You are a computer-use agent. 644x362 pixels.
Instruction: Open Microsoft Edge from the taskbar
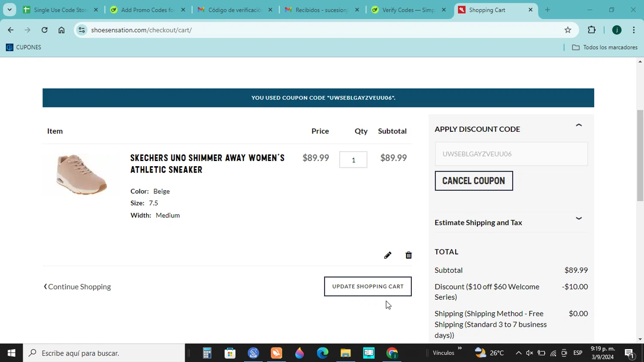[322, 353]
